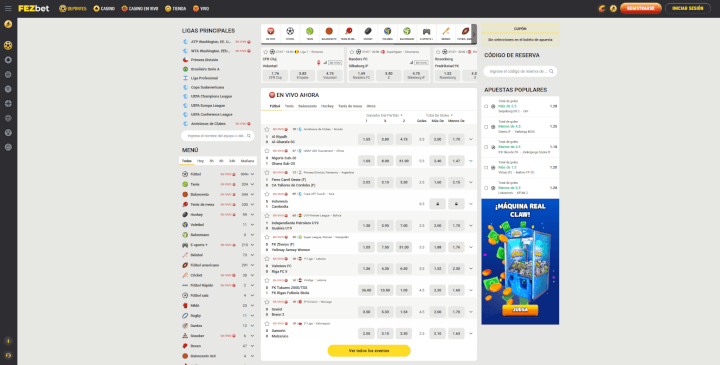Tick the second popular bet checkbox at 1.25
This screenshot has height=365, width=720.
pyautogui.click(x=486, y=127)
